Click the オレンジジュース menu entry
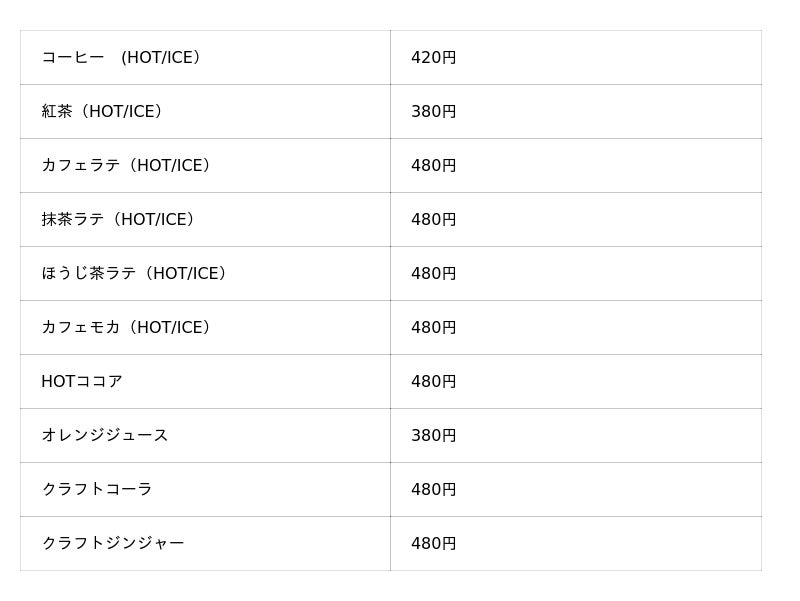 105,436
